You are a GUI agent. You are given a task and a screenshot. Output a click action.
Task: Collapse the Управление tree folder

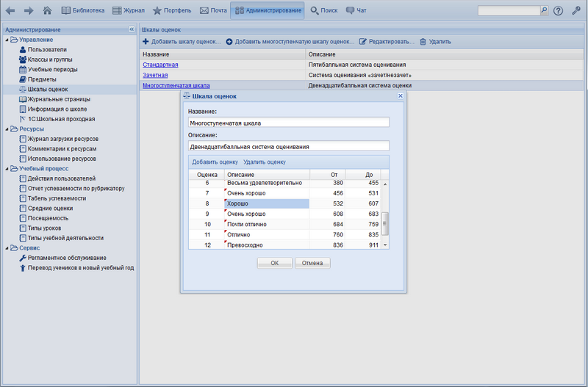(7, 40)
